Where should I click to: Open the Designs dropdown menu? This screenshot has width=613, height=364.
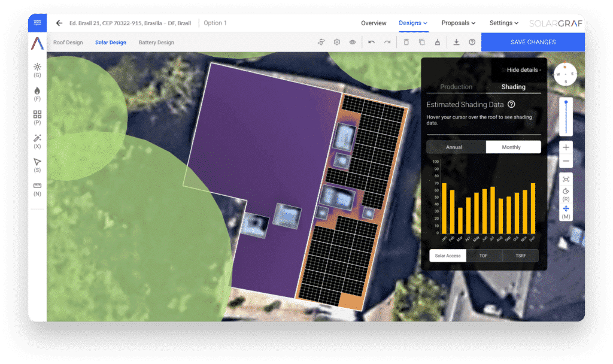click(412, 23)
